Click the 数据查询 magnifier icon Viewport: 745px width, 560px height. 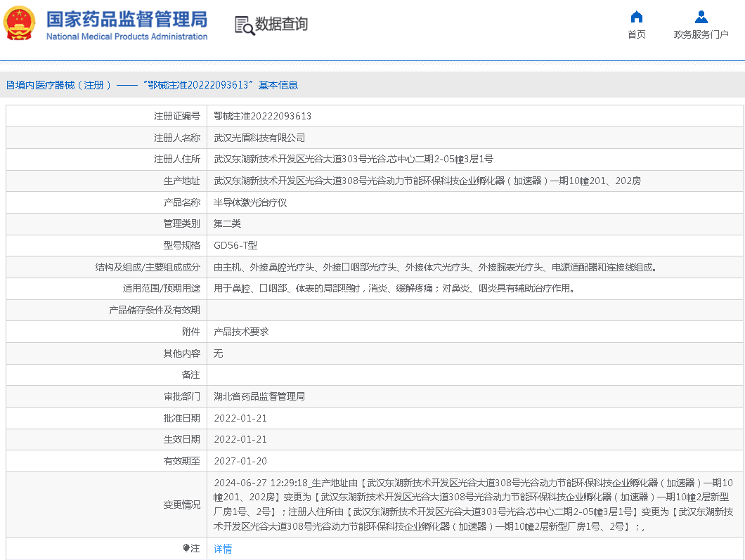point(245,25)
